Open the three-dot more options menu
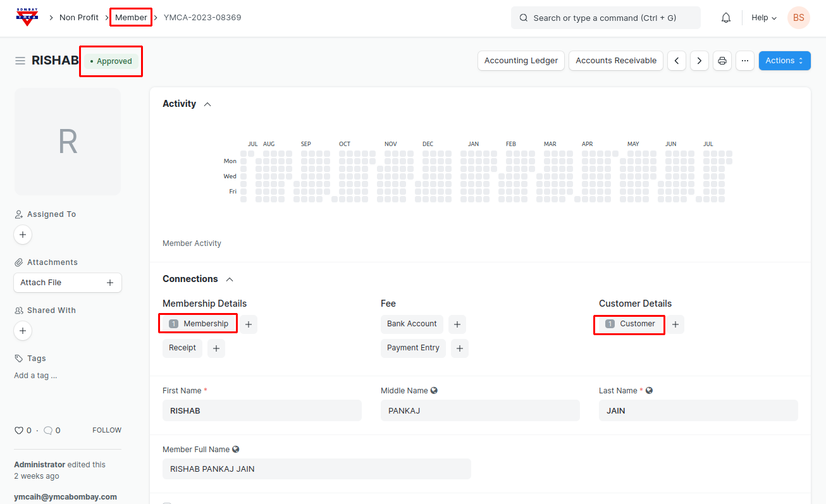The image size is (826, 504). click(x=745, y=61)
